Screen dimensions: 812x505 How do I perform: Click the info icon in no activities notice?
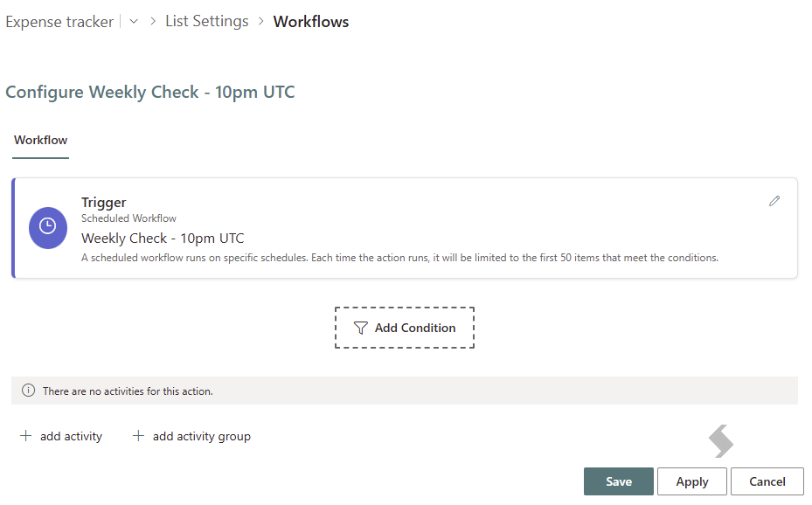29,391
